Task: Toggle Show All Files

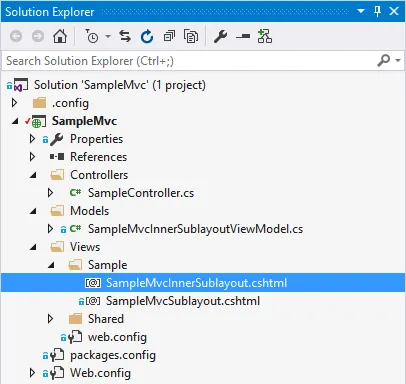Action: pos(191,36)
